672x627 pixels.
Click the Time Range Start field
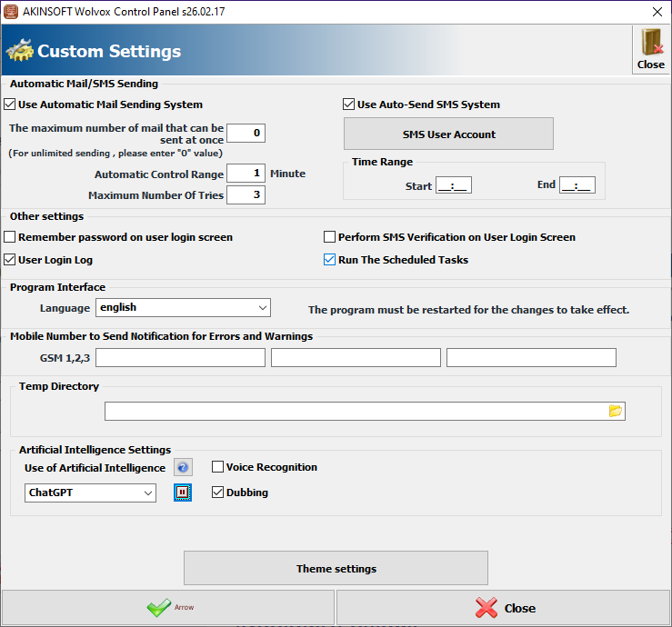coord(454,185)
